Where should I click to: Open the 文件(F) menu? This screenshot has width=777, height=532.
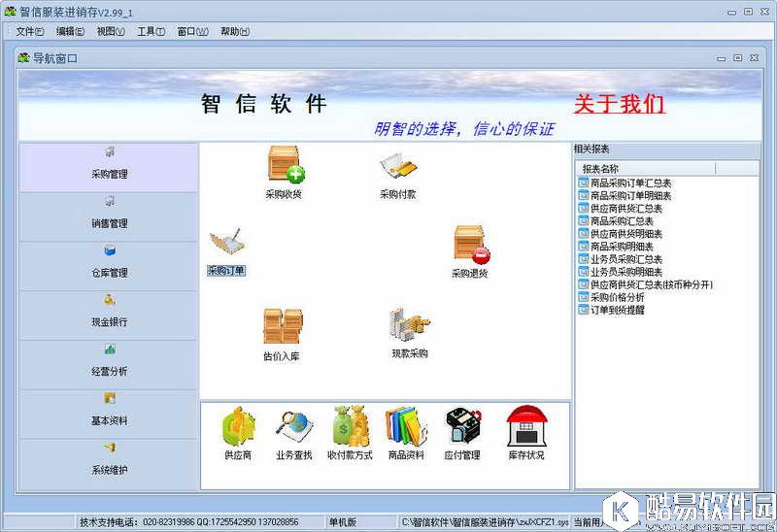tap(30, 32)
